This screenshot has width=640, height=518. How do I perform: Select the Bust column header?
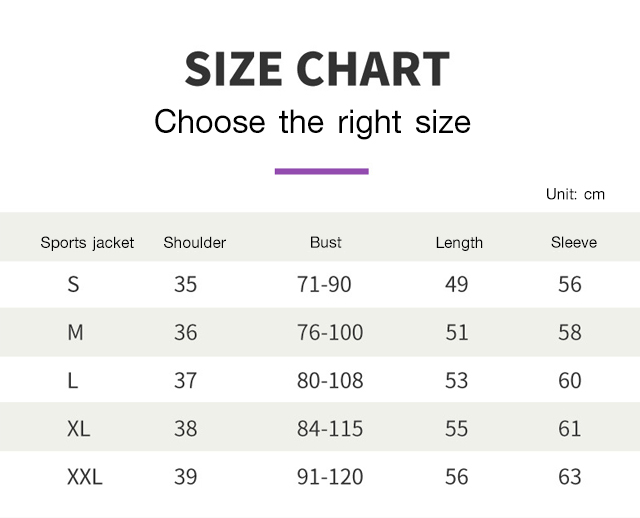tap(326, 242)
